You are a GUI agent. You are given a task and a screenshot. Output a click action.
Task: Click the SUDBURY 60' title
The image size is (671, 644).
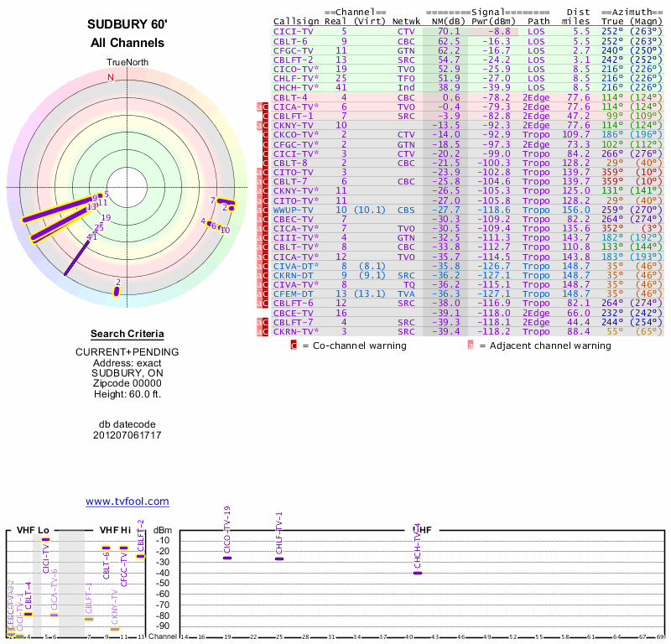(x=127, y=24)
